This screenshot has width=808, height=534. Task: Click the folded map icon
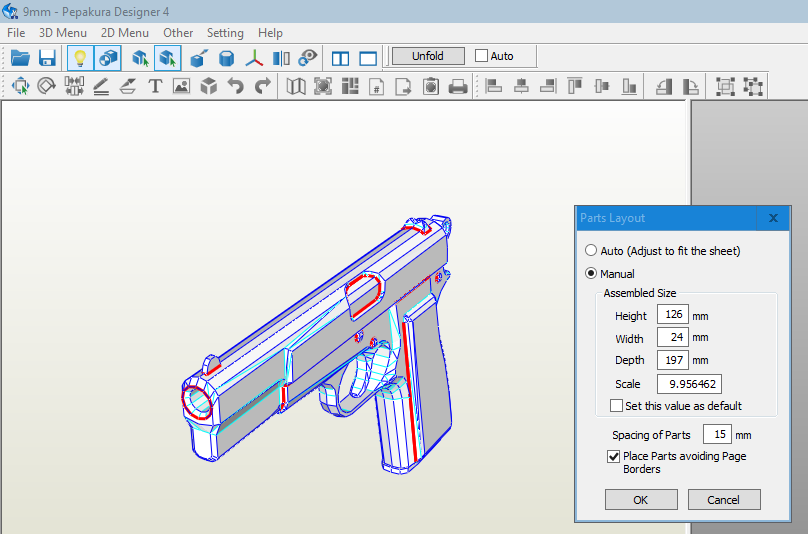[296, 86]
